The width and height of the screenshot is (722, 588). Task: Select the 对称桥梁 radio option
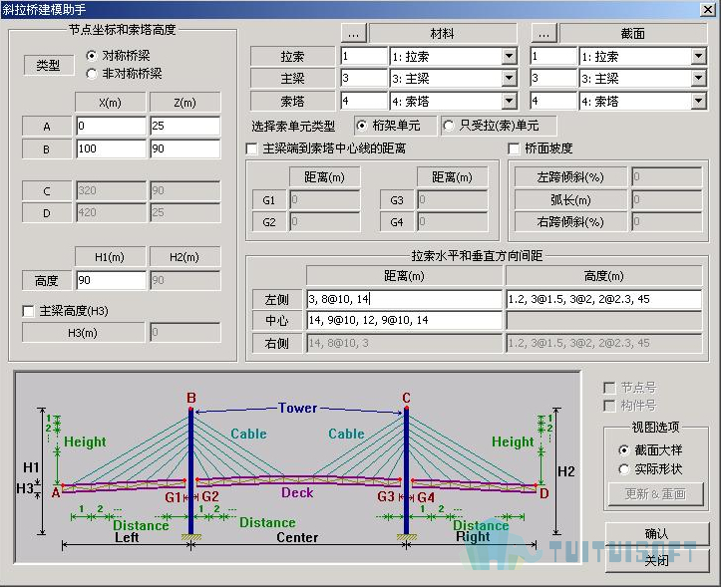93,56
